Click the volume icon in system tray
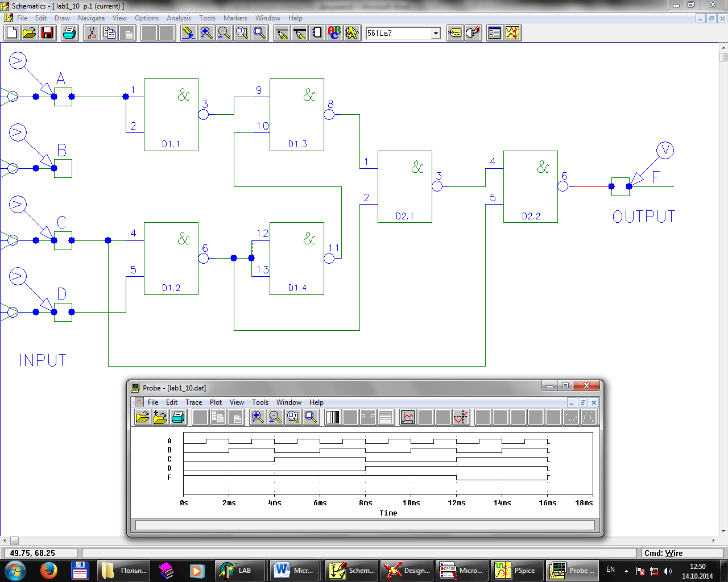The image size is (728, 582). (x=668, y=571)
